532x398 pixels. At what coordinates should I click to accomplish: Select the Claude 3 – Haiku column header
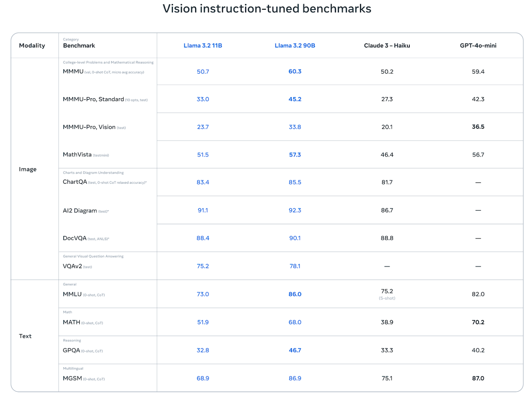pyautogui.click(x=387, y=46)
